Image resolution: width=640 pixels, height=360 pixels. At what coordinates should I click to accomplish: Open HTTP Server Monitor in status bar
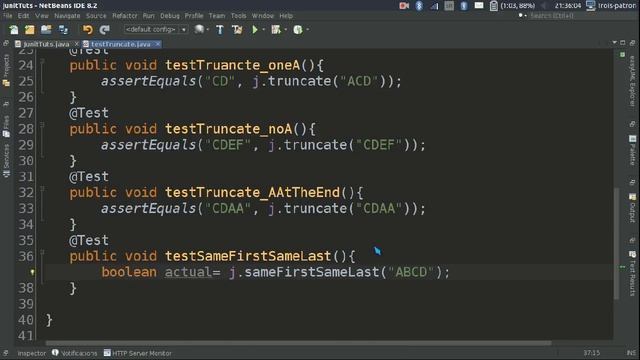(x=138, y=353)
